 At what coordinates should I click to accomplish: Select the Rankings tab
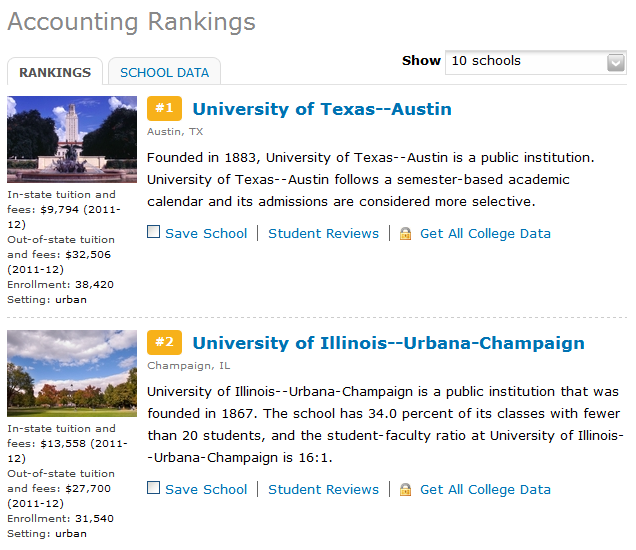tap(55, 72)
